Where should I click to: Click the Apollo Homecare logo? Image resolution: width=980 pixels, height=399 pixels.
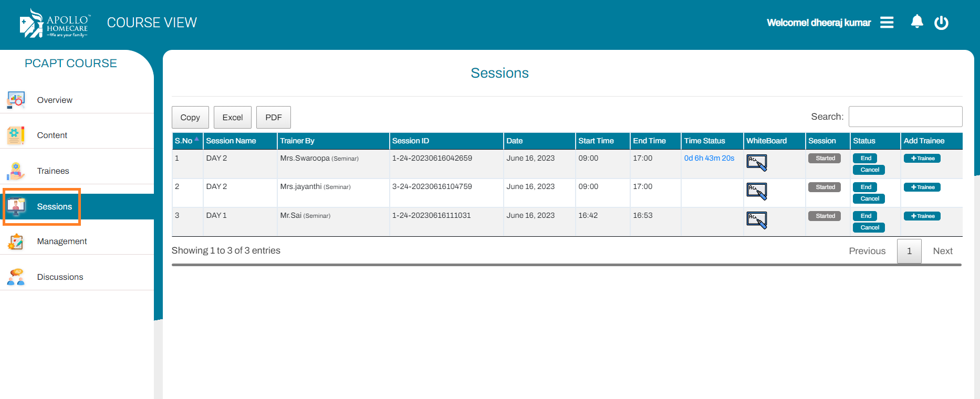(x=55, y=24)
